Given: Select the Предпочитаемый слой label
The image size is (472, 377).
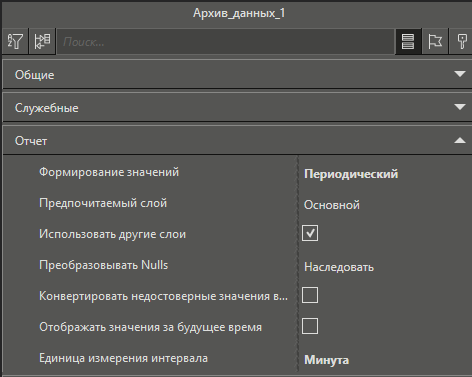Looking at the screenshot, I should click(103, 203).
